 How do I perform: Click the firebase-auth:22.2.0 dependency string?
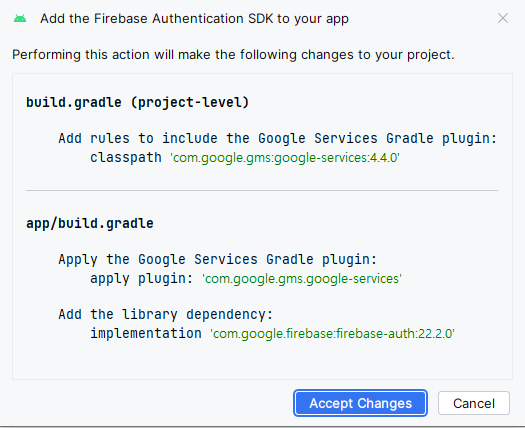(332, 334)
